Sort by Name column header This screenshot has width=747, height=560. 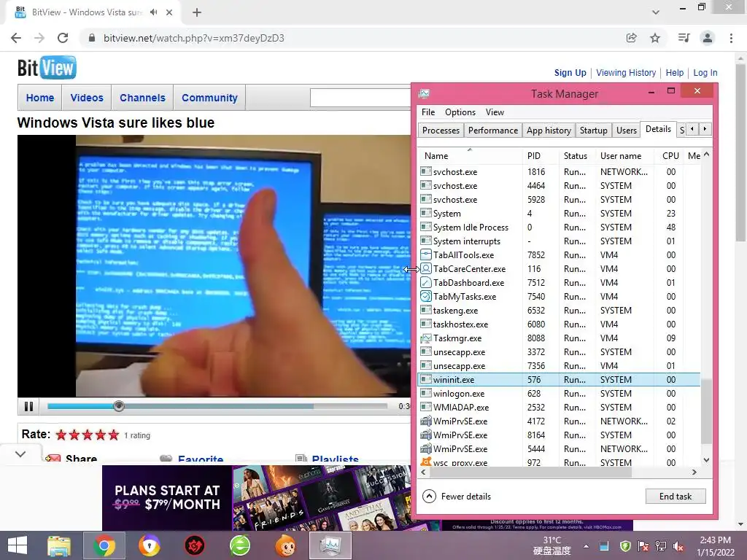[x=470, y=156]
